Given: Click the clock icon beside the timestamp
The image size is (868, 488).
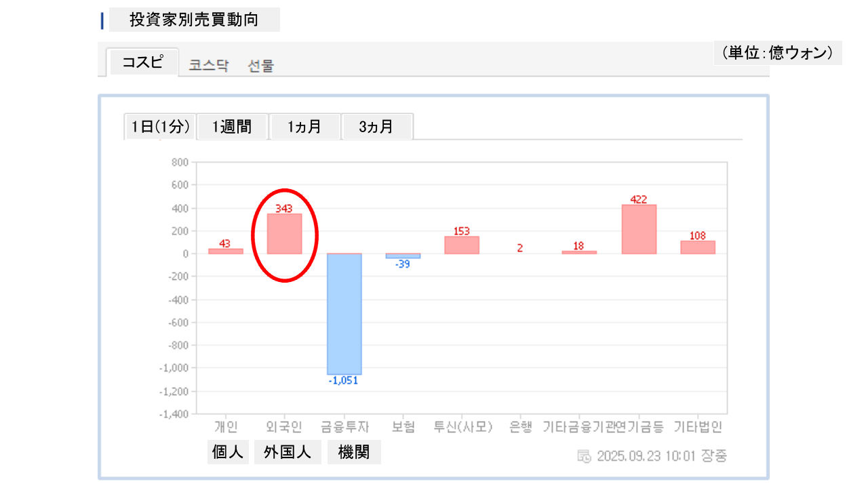Looking at the screenshot, I should pyautogui.click(x=584, y=455).
